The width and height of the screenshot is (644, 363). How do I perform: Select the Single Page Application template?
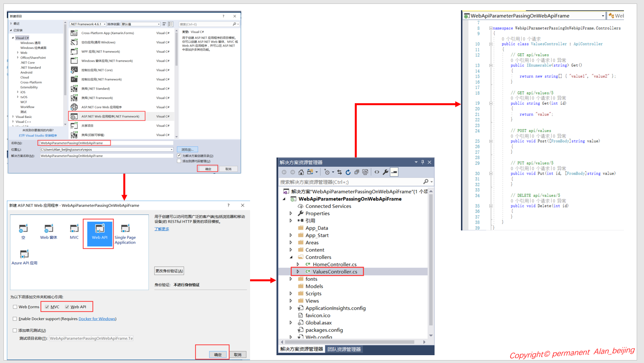[125, 235]
